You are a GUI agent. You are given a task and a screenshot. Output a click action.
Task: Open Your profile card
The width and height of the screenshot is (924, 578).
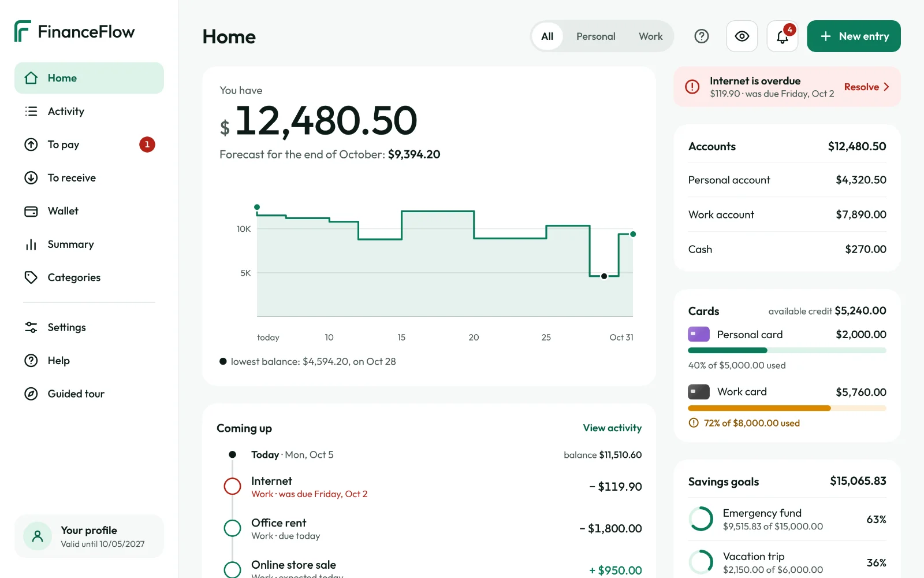coord(89,536)
